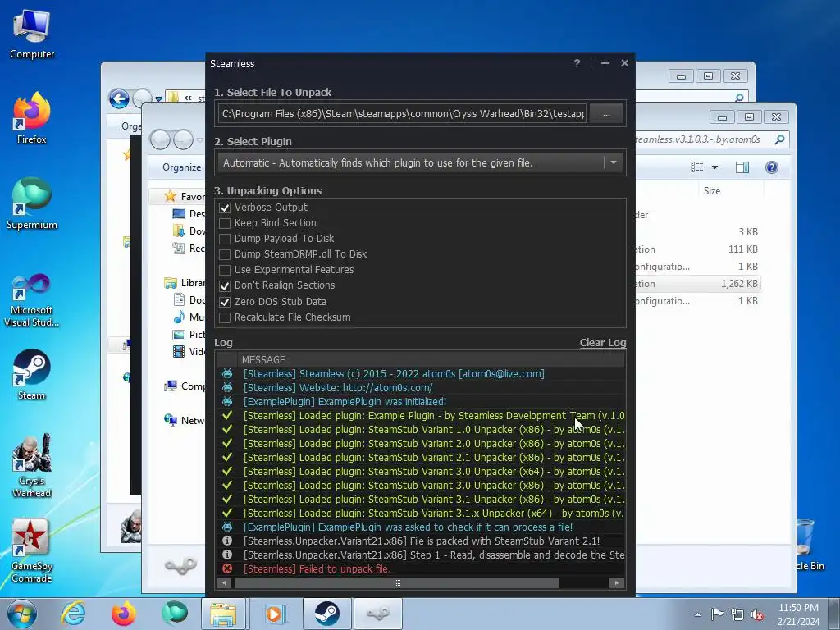This screenshot has width=840, height=630.
Task: Click the muted volume tray icon
Action: click(x=757, y=614)
